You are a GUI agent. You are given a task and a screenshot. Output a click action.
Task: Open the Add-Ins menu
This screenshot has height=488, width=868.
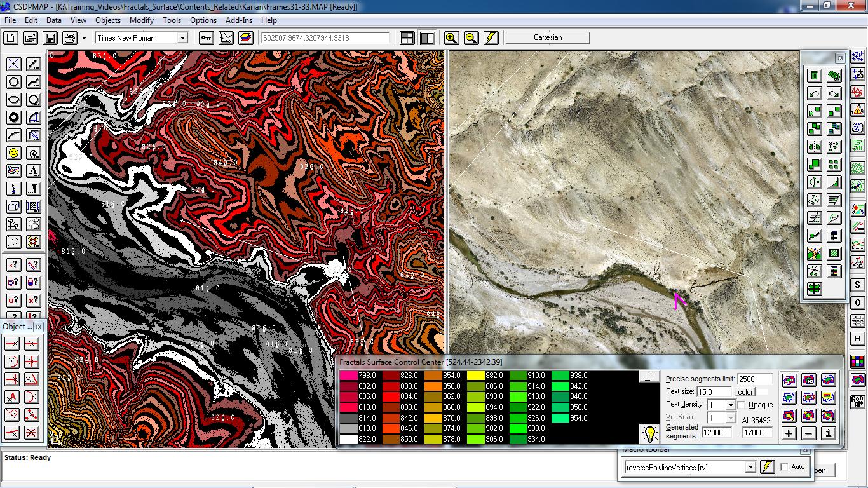point(239,20)
